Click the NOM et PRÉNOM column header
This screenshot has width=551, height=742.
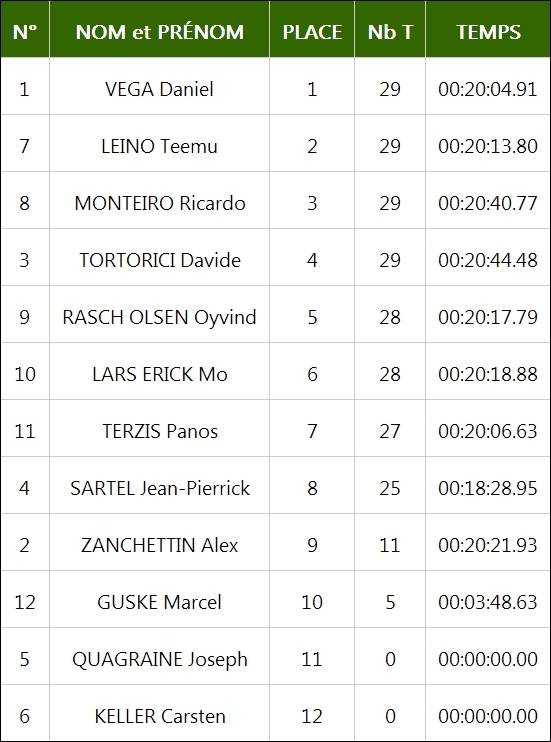160,29
